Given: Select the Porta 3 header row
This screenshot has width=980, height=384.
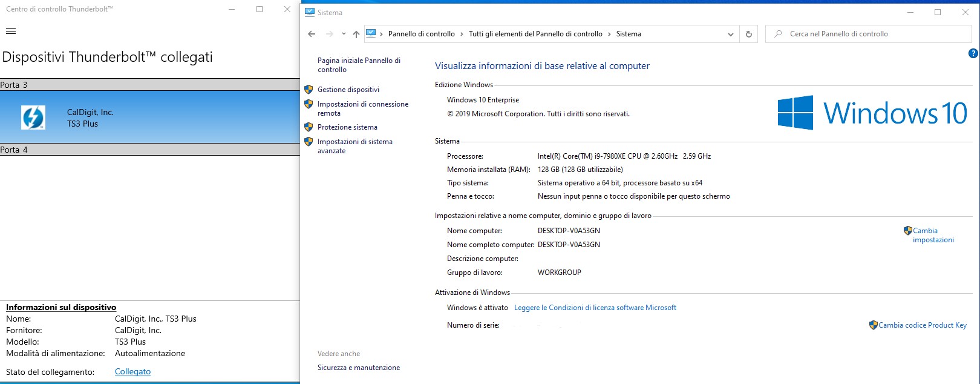Looking at the screenshot, I should (x=150, y=85).
